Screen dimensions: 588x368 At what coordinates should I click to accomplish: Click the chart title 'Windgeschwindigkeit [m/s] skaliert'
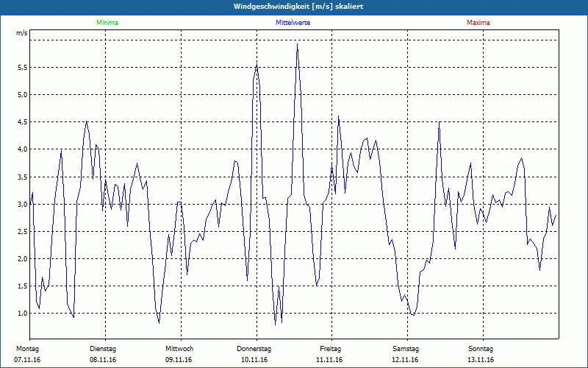coord(298,7)
